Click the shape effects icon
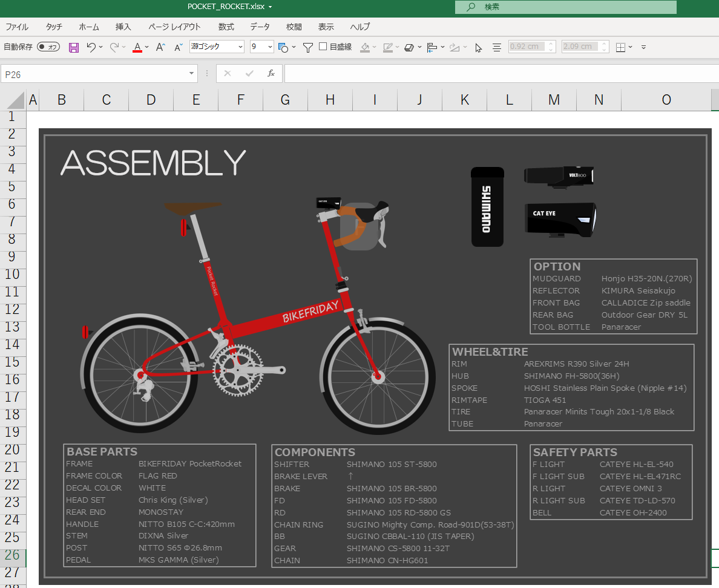This screenshot has height=588, width=719. pos(410,47)
